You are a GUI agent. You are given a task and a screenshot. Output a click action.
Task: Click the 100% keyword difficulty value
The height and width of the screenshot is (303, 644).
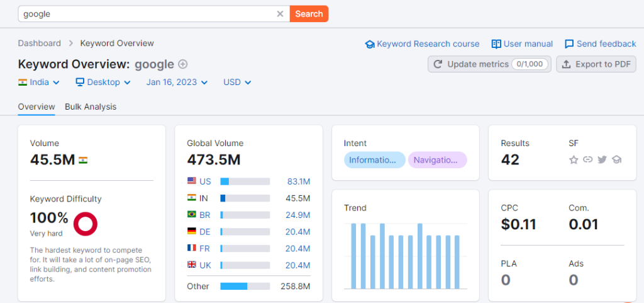point(49,218)
